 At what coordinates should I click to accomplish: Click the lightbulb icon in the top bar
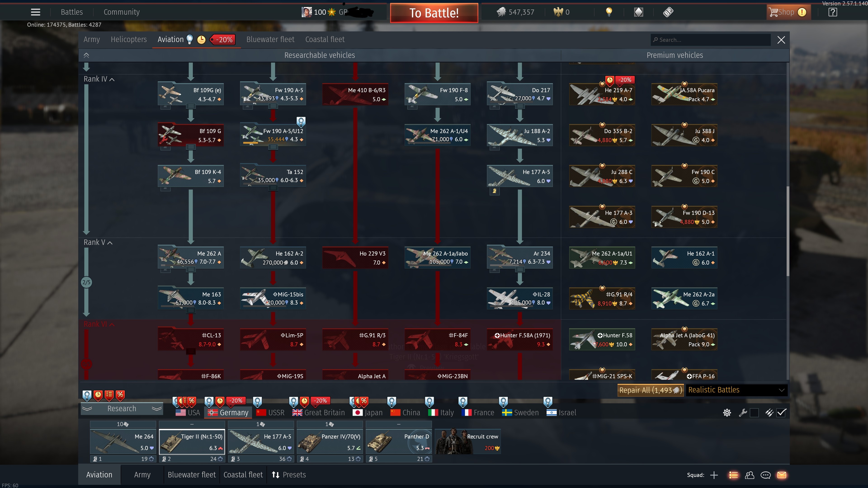tap(609, 12)
